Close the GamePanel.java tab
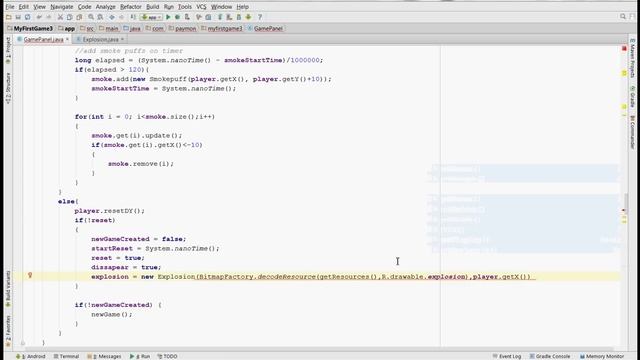 pos(67,40)
